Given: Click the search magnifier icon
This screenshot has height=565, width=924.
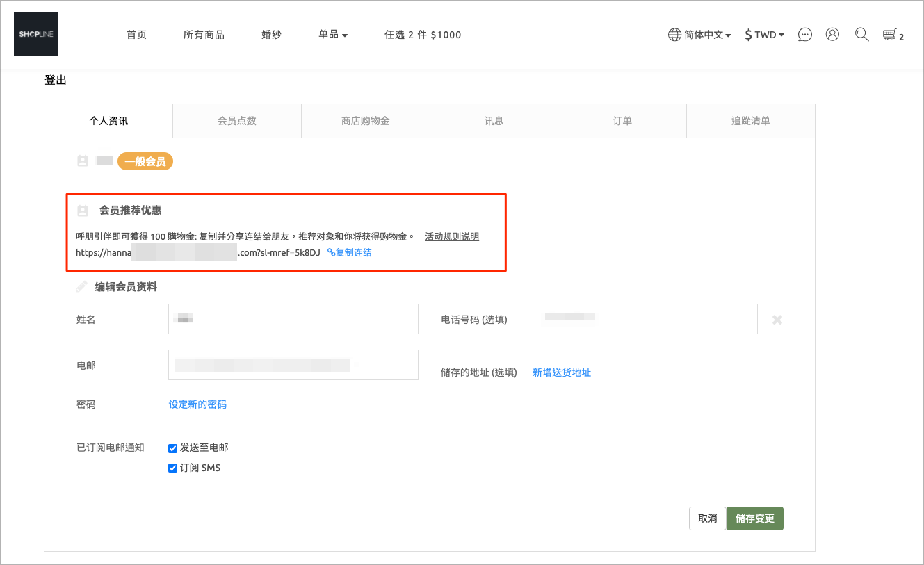Looking at the screenshot, I should (861, 34).
